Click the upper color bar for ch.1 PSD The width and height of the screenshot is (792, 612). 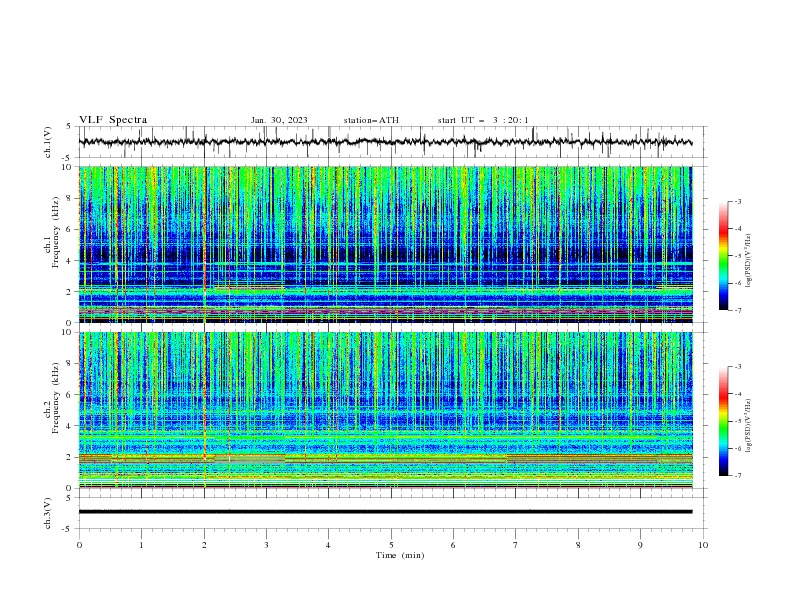tap(724, 256)
